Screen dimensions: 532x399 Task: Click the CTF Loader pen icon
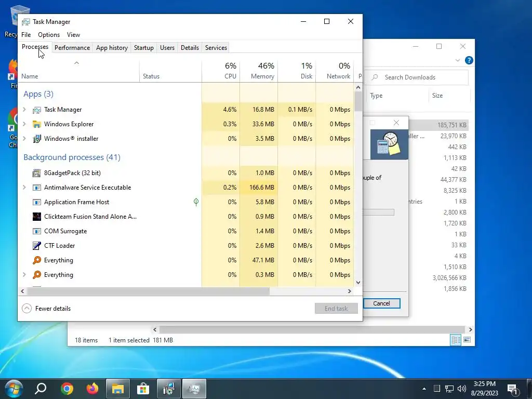click(x=37, y=246)
